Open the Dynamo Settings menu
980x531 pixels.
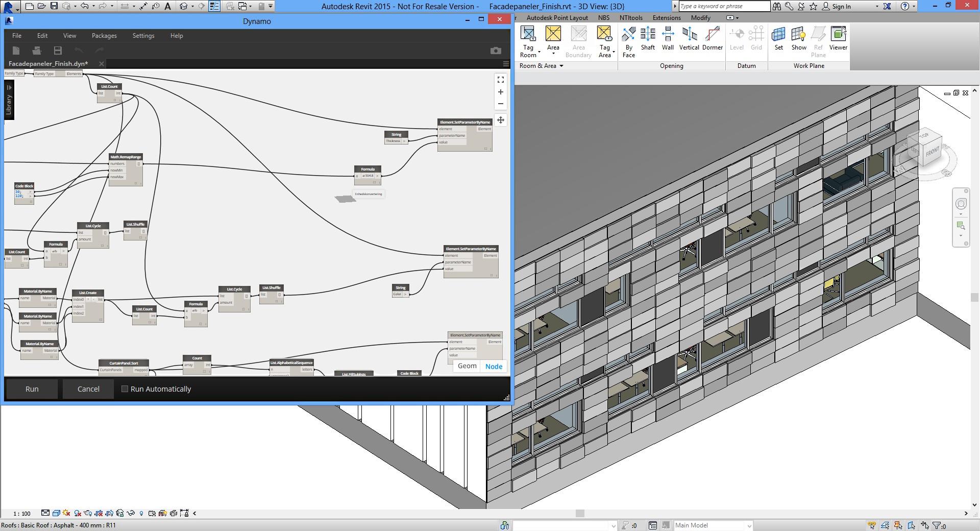143,36
